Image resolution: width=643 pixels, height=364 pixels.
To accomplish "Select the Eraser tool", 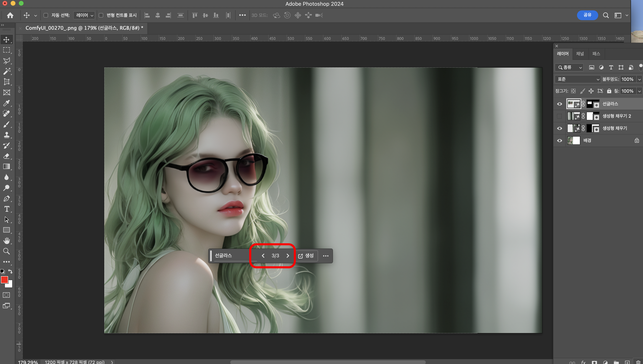I will coord(7,156).
